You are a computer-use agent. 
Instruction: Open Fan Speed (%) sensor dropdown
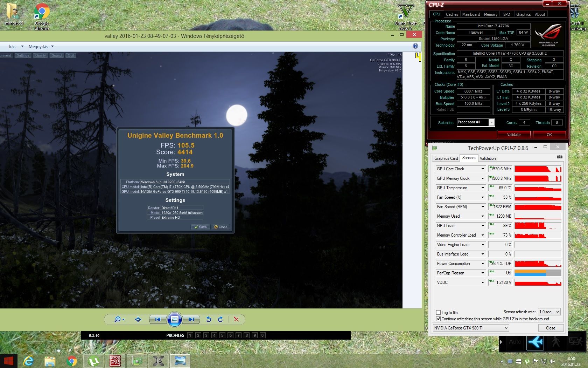tap(483, 197)
